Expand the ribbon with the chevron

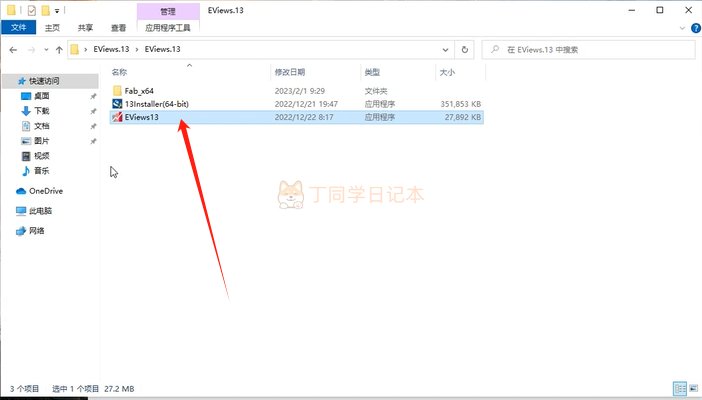coord(682,28)
